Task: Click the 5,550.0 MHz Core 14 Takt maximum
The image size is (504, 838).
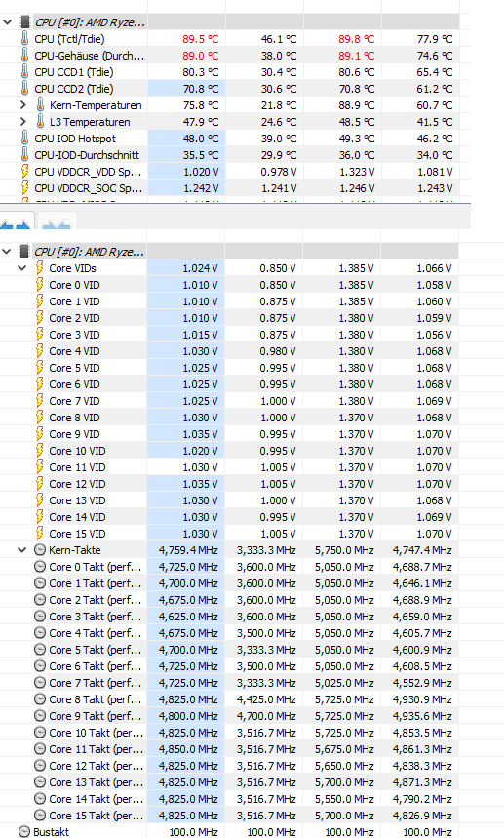Action: coord(344,798)
